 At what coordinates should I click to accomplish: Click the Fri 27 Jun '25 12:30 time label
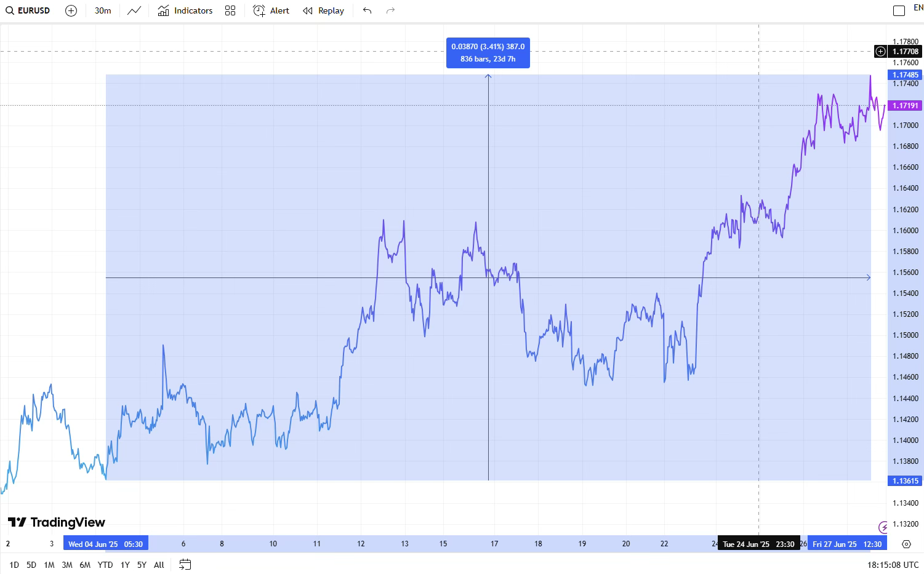click(x=846, y=544)
